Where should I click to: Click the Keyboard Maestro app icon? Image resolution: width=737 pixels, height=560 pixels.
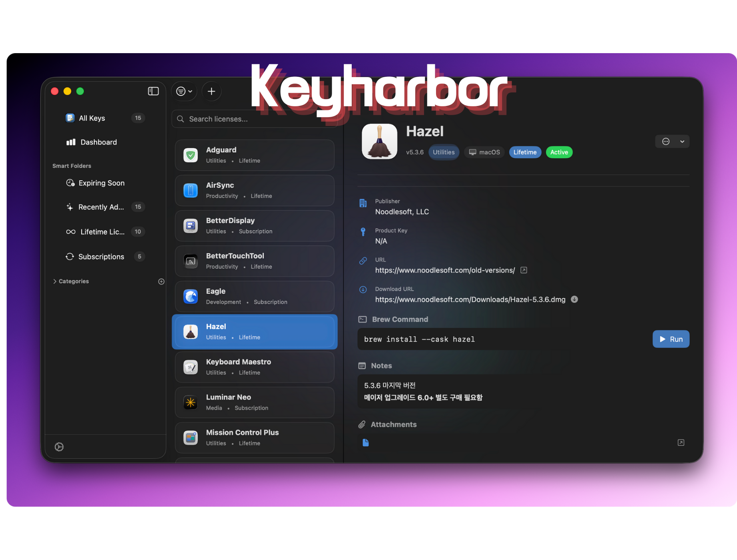coord(191,367)
